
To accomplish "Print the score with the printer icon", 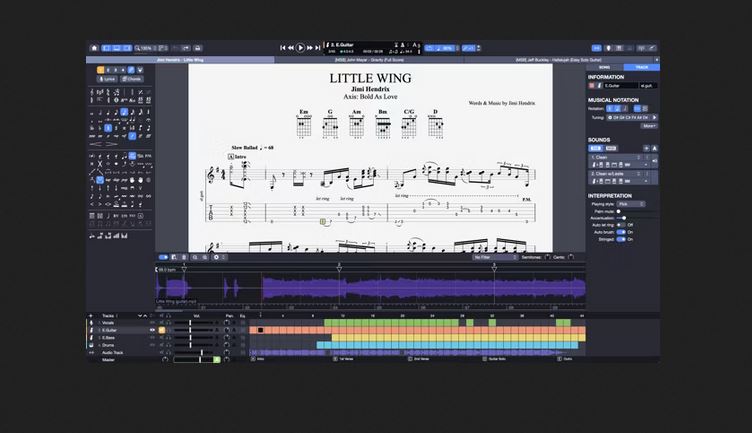I will [x=198, y=48].
